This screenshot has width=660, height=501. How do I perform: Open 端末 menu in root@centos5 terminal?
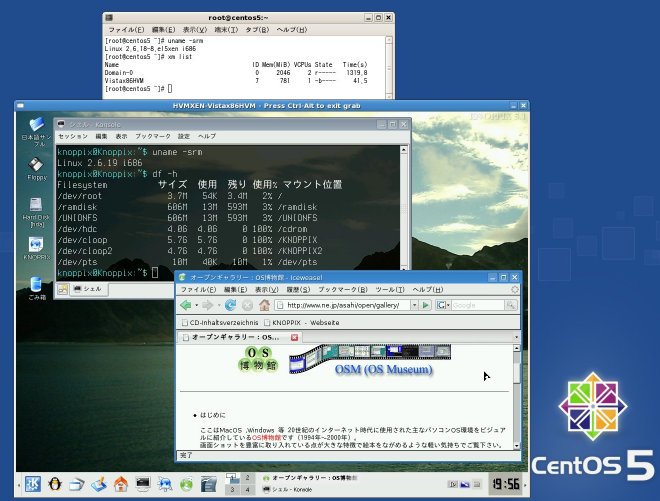[x=226, y=29]
